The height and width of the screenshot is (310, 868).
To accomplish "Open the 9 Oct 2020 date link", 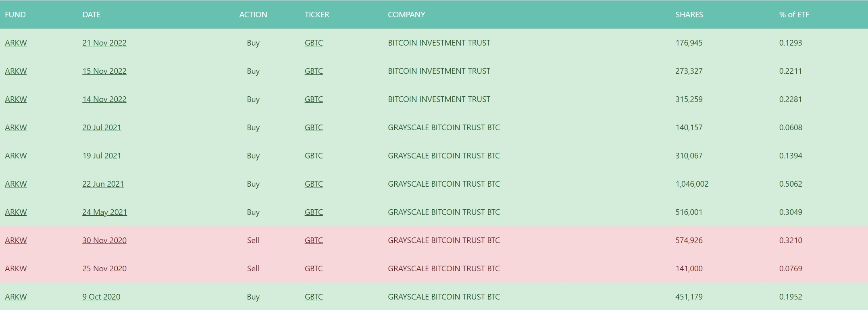I will pos(101,297).
